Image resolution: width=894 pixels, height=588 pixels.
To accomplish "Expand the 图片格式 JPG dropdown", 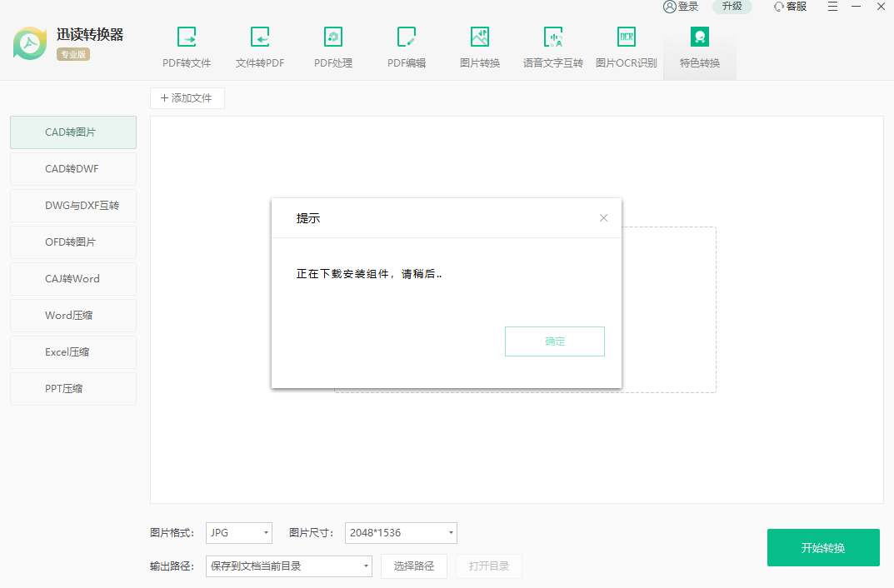I will (239, 533).
